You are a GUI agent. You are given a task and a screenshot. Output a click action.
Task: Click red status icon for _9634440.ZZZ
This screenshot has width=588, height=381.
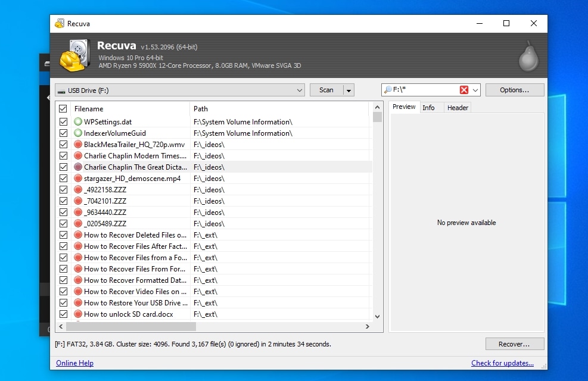(x=78, y=212)
